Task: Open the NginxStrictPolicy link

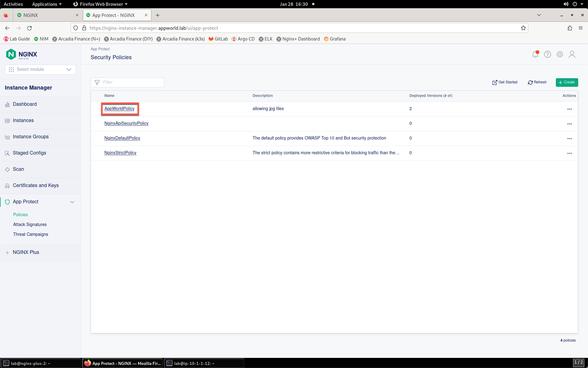Action: [x=120, y=153]
